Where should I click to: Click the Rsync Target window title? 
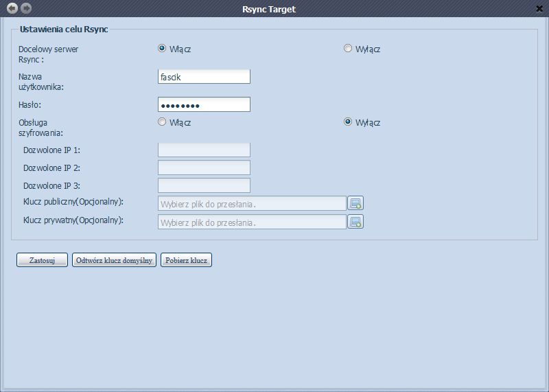tap(269, 9)
